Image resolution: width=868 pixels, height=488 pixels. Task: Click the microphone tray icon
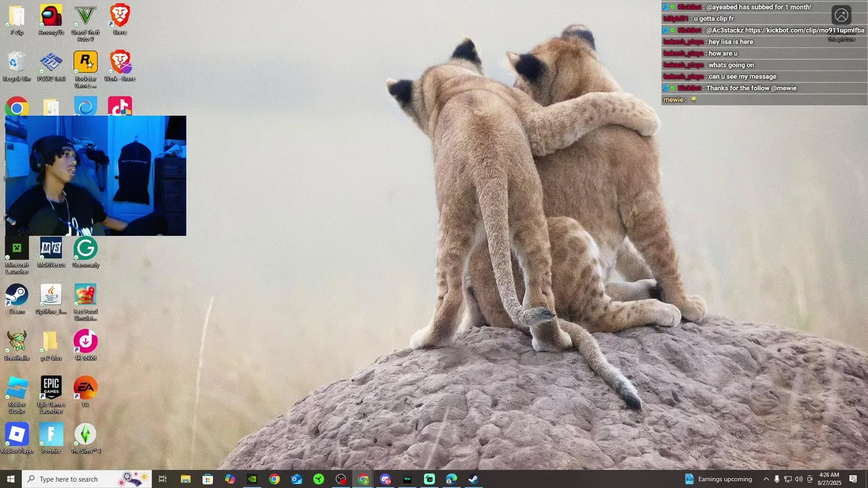point(777,479)
